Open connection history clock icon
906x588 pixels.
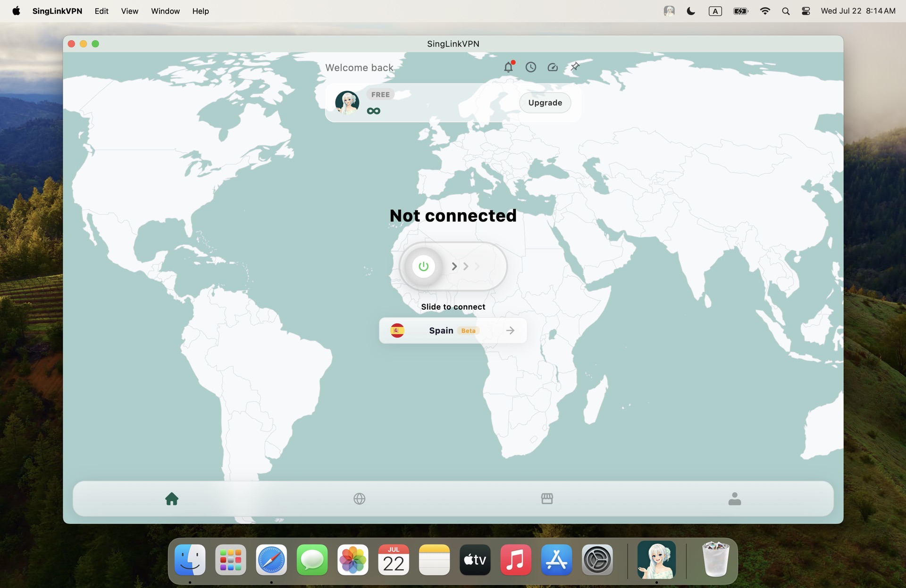click(x=531, y=67)
